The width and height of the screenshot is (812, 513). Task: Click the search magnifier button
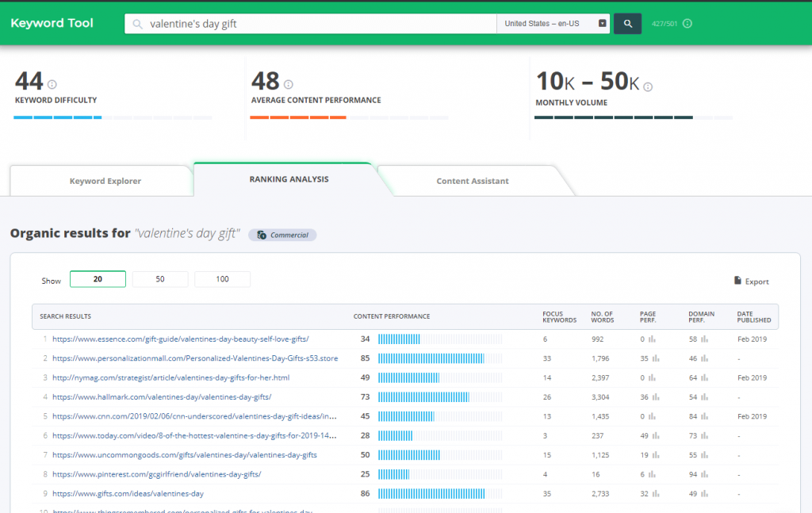click(627, 23)
